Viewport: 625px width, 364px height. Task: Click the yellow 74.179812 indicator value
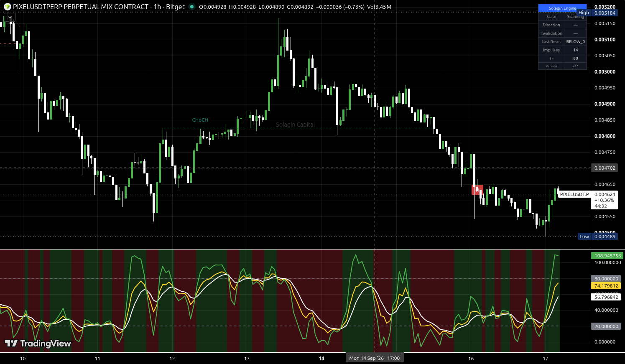[606, 286]
